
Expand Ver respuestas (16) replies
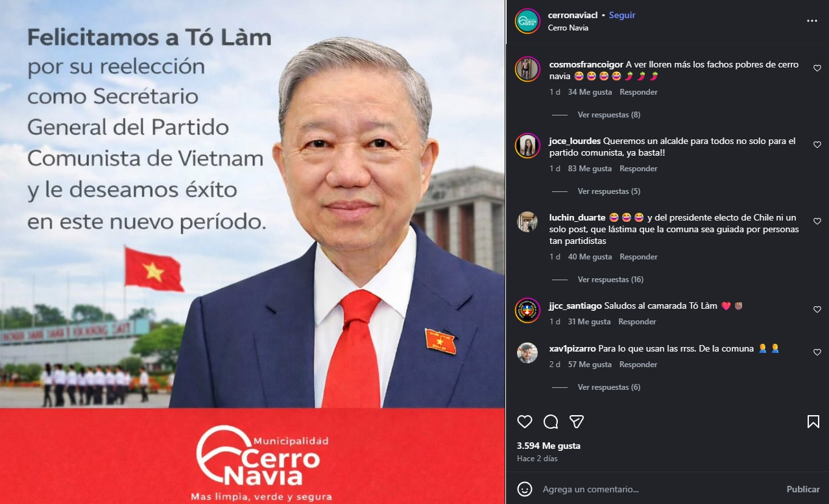pos(610,280)
